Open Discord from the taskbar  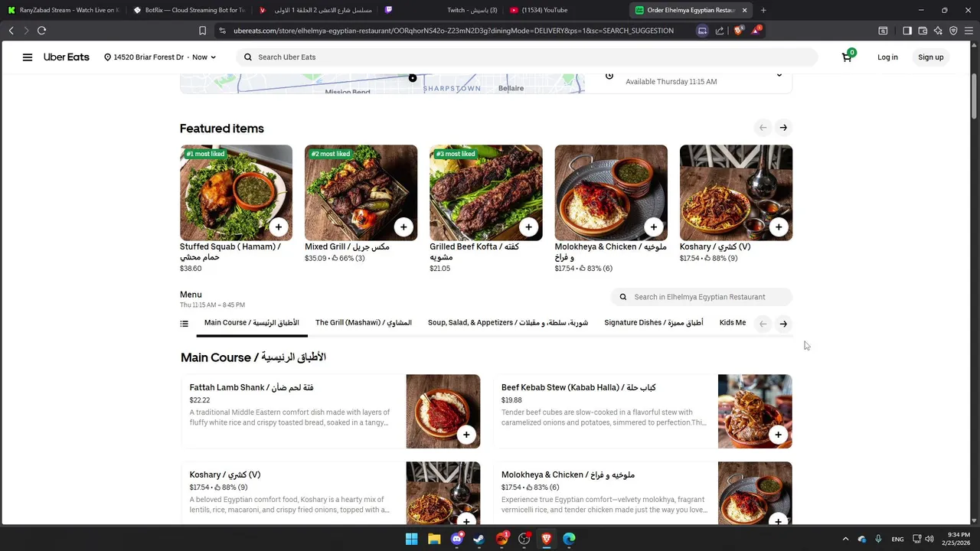(x=457, y=539)
